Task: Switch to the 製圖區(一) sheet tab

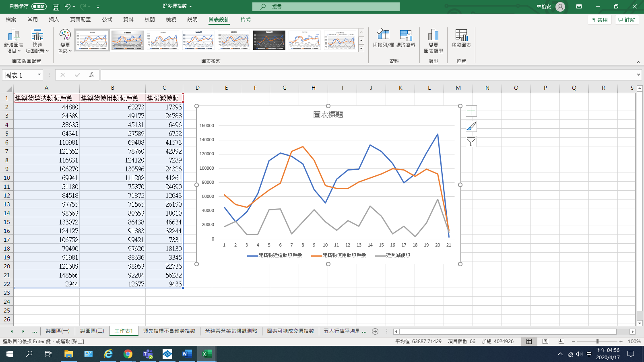Action: (57, 331)
